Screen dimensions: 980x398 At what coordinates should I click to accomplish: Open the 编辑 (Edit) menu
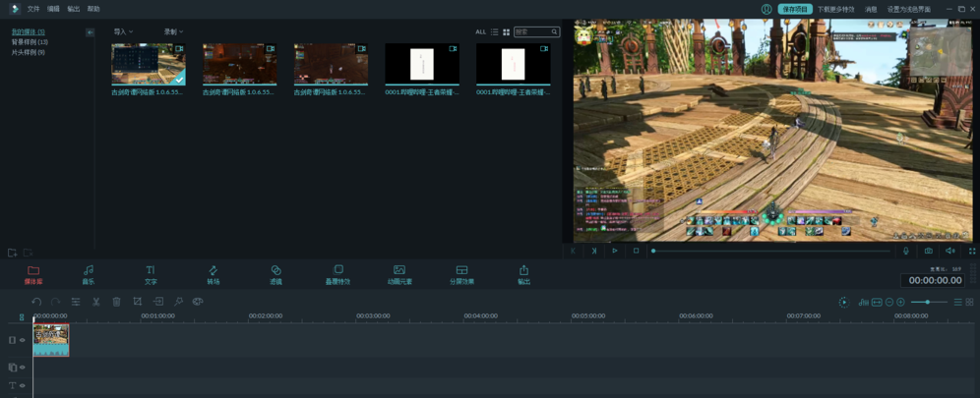click(x=53, y=9)
